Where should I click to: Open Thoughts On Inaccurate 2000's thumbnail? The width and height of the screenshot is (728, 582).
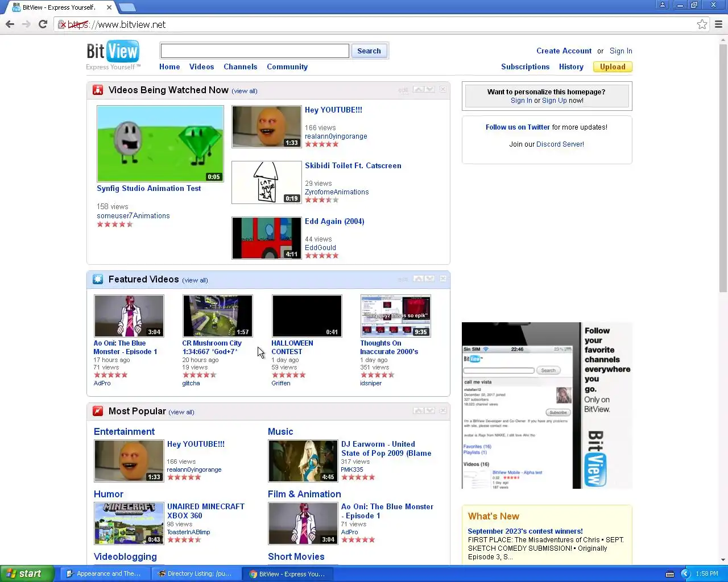coord(395,315)
